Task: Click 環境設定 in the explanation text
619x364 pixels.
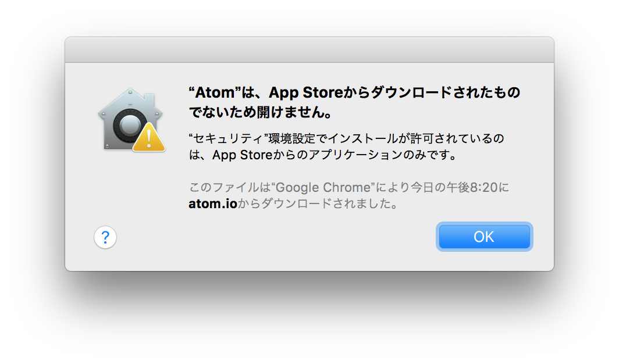Action: click(x=292, y=139)
